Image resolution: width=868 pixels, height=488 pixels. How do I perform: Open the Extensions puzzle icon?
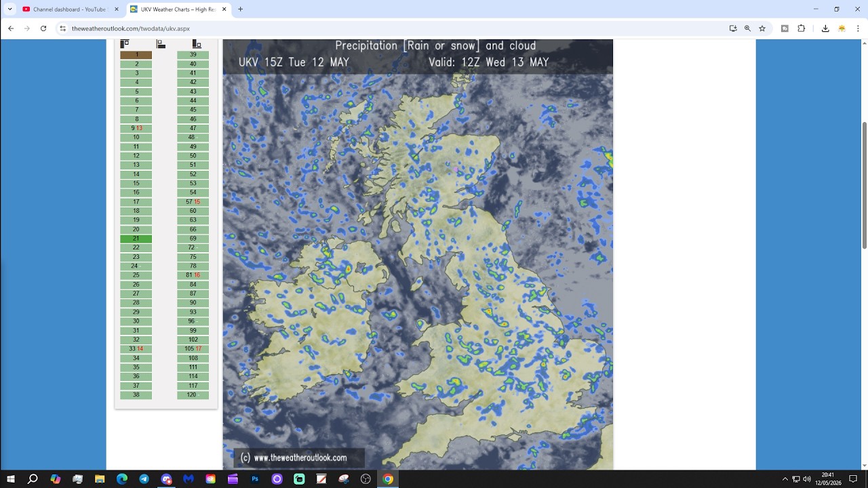tap(801, 28)
